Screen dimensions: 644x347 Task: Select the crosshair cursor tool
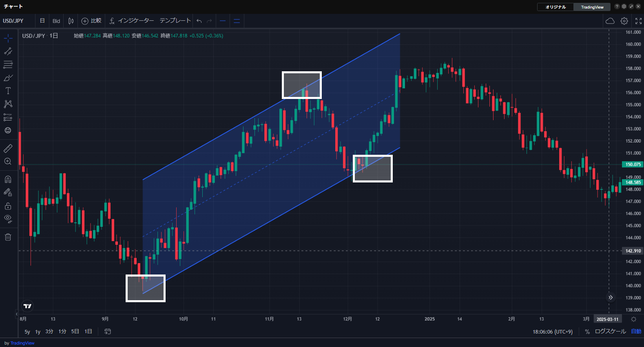click(x=8, y=38)
